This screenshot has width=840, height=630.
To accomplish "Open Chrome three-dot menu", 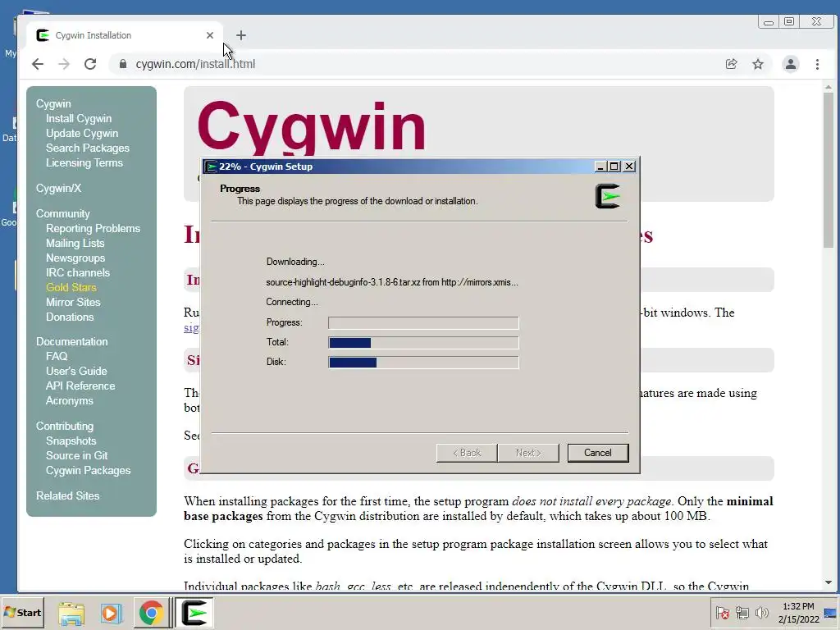I will (817, 64).
